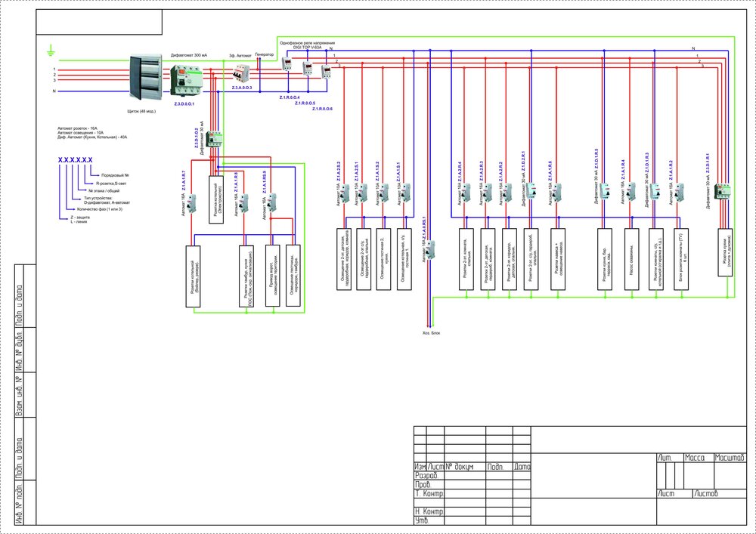Click the Масштаб field in title block
756x534 pixels.
(x=730, y=458)
